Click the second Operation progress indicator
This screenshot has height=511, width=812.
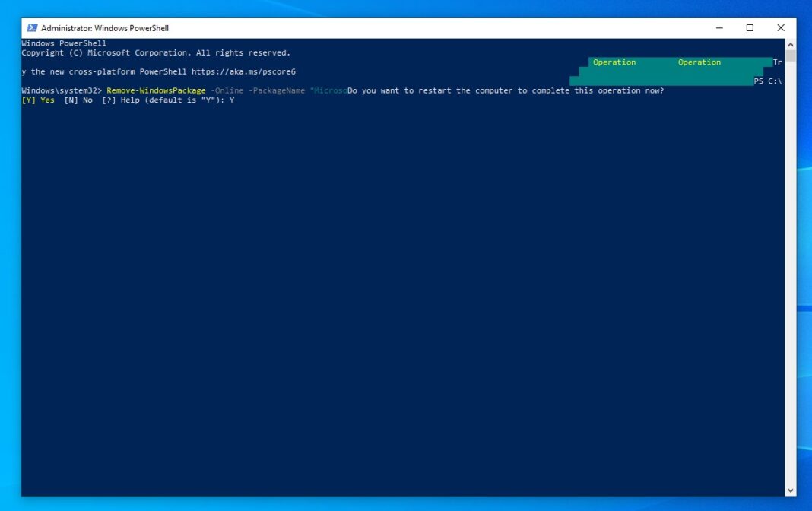pos(699,62)
